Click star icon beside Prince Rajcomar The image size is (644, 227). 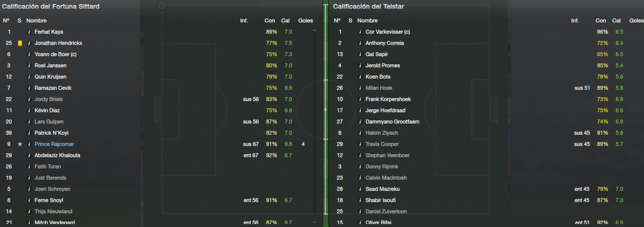point(20,144)
